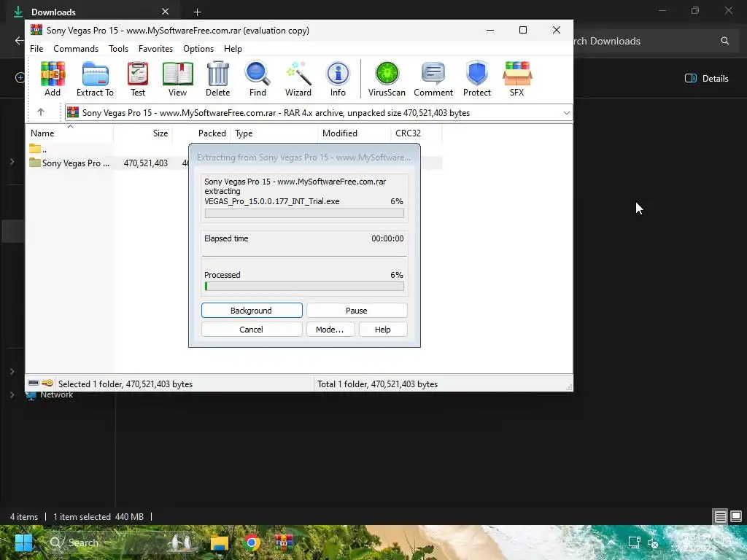Click the New button in Explorer toolbar
The image size is (747, 560).
20,77
